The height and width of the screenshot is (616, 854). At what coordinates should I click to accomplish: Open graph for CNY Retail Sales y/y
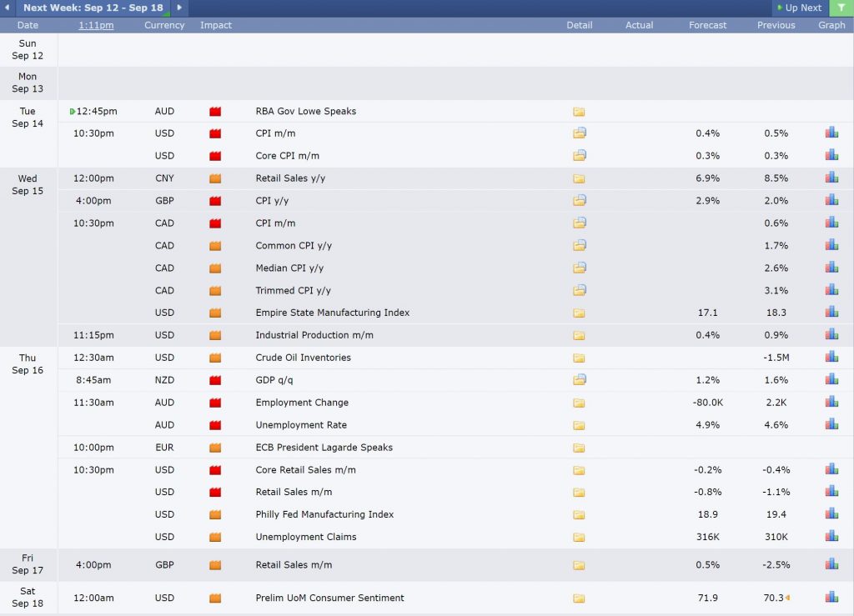tap(831, 178)
